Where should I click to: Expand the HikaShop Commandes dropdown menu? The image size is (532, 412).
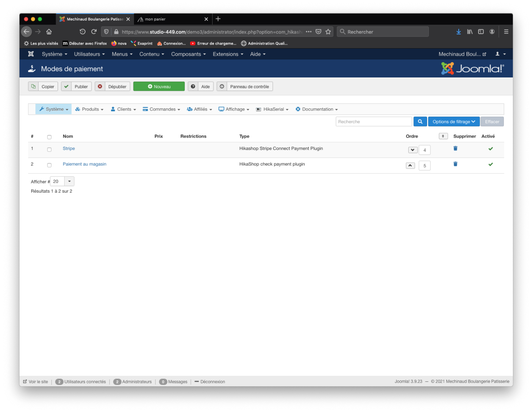coord(161,109)
